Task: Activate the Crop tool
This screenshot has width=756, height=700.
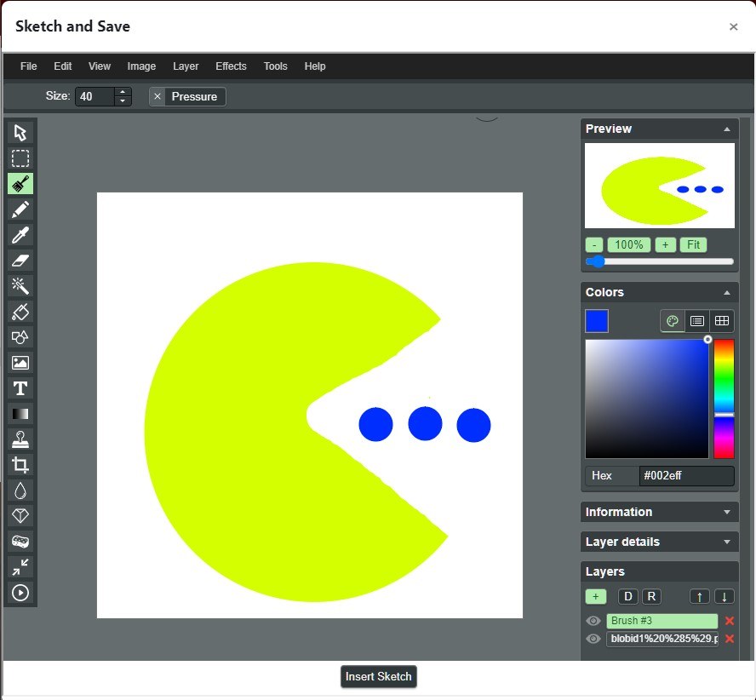Action: tap(20, 465)
